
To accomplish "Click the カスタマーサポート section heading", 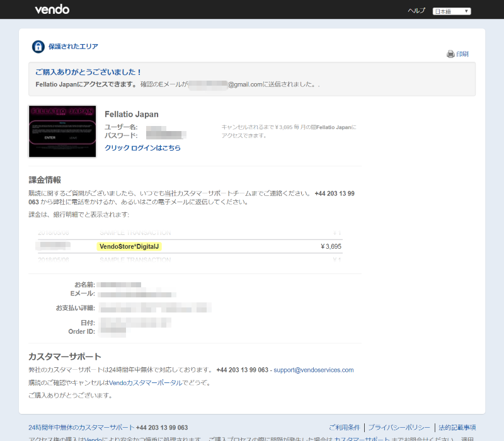I will coord(65,357).
